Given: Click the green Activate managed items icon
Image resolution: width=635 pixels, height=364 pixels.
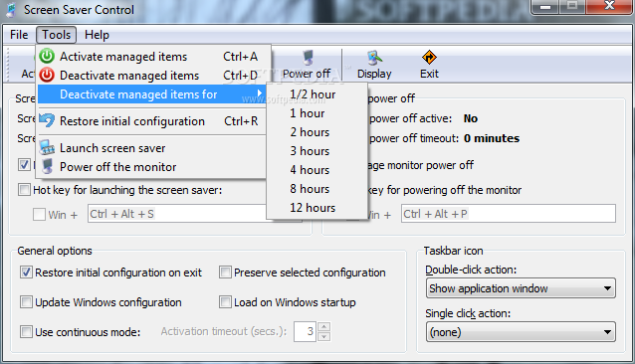Looking at the screenshot, I should point(47,57).
